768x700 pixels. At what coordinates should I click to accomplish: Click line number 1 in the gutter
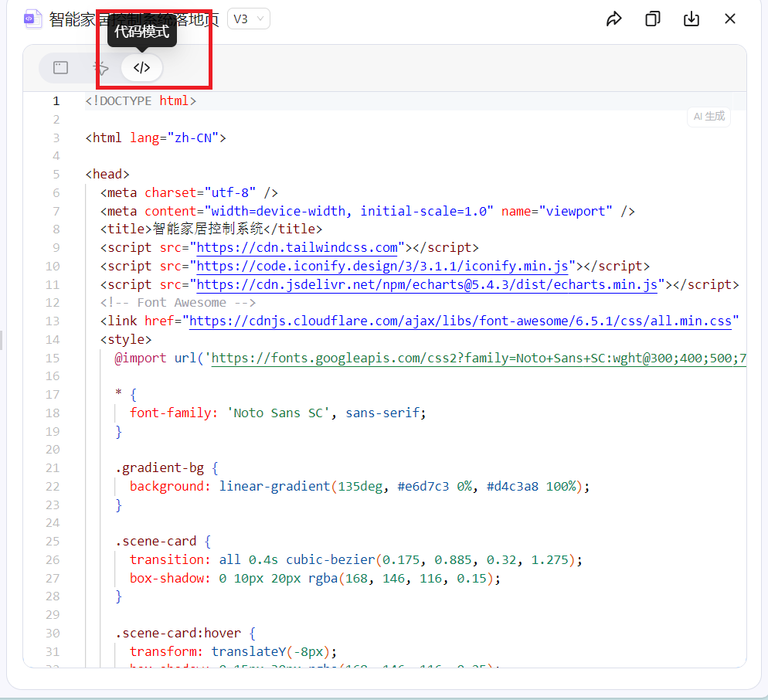pos(56,101)
